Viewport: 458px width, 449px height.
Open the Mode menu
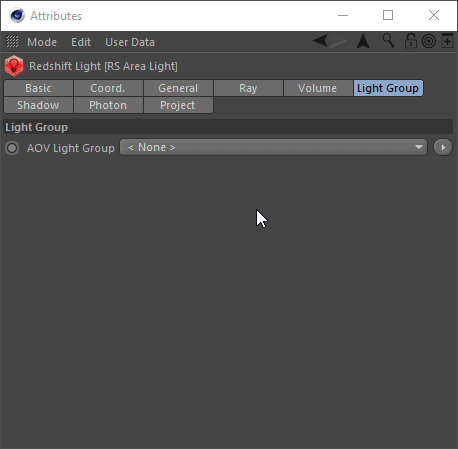pos(42,42)
